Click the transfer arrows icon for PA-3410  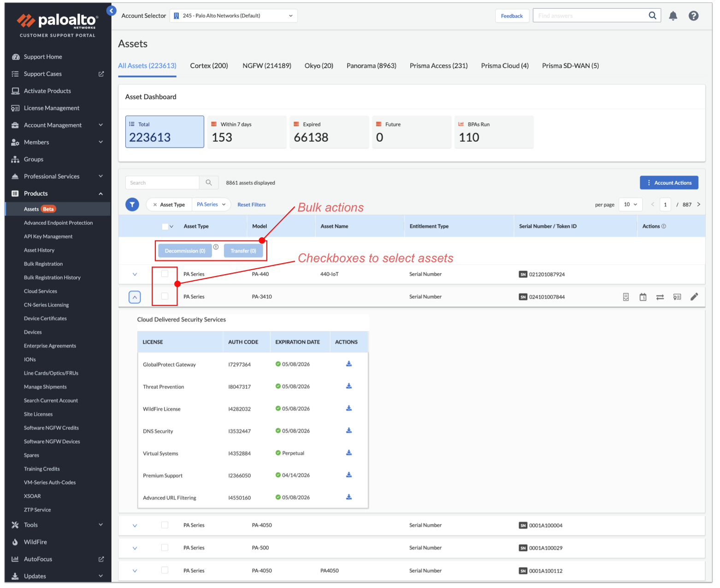click(x=660, y=297)
